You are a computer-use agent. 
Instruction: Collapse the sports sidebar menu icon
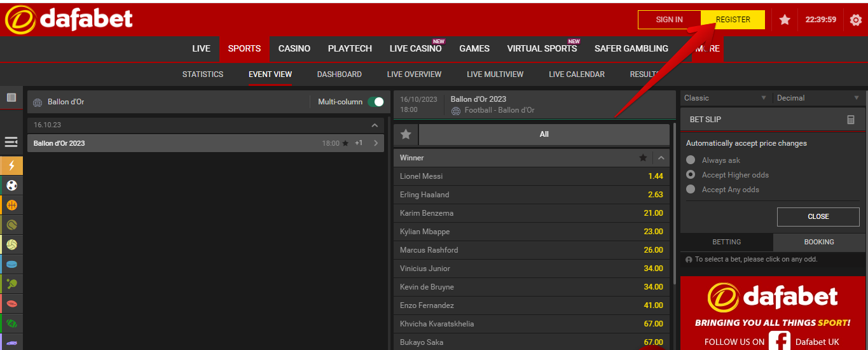11,143
